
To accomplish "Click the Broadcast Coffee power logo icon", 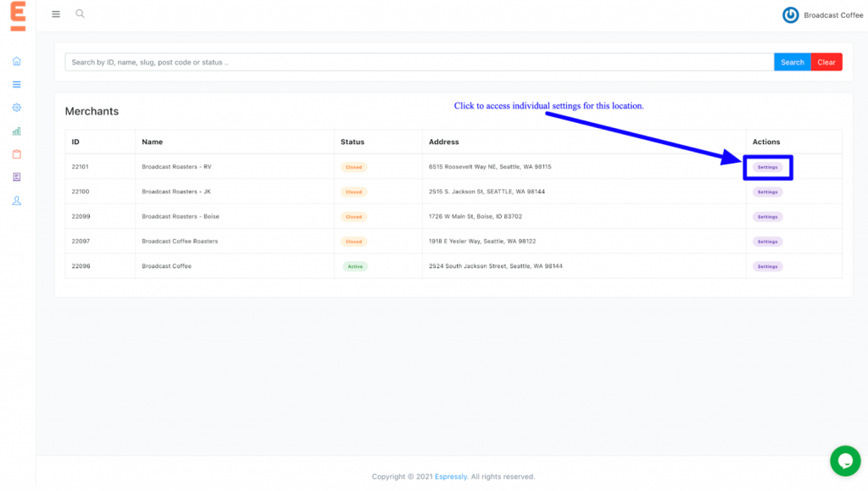I will pyautogui.click(x=791, y=15).
